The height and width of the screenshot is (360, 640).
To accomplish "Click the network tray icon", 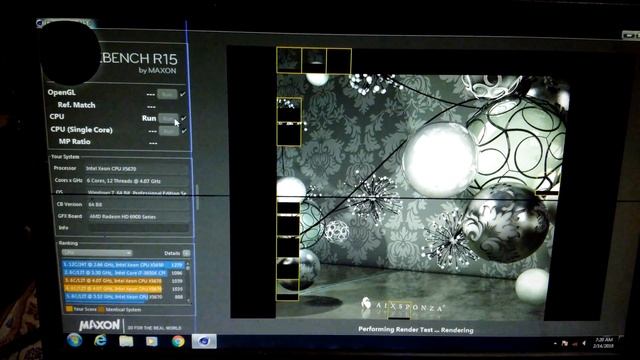I will click(575, 344).
